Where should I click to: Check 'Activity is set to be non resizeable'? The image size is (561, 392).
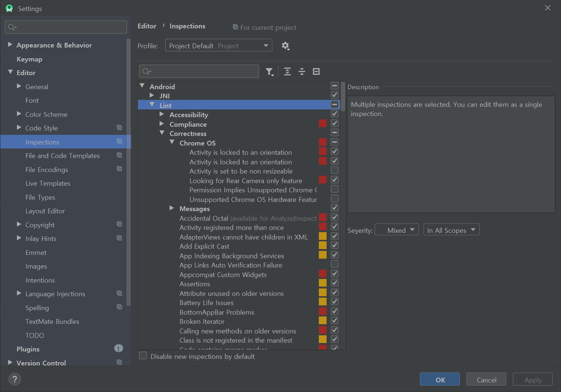tap(335, 170)
